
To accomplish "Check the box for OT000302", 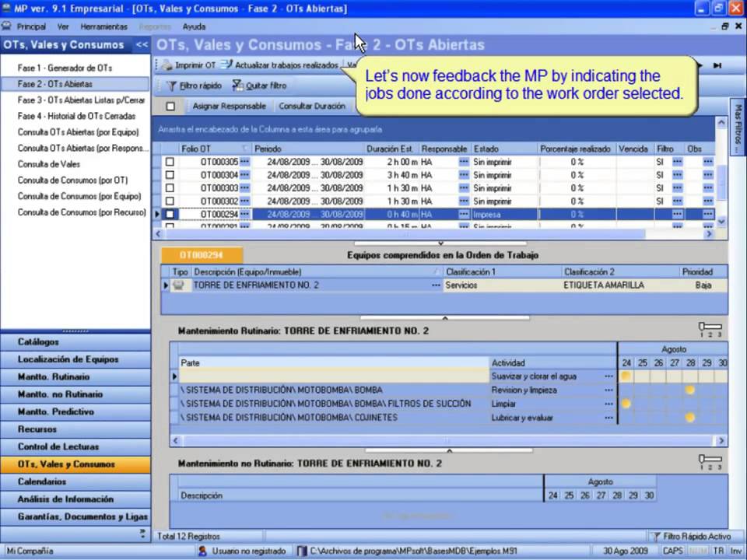I will 170,201.
